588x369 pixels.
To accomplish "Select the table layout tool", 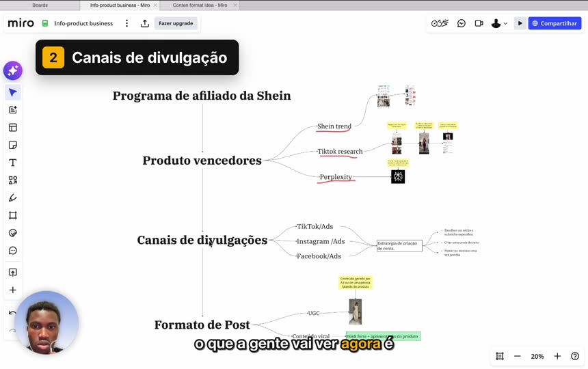I will click(x=13, y=127).
